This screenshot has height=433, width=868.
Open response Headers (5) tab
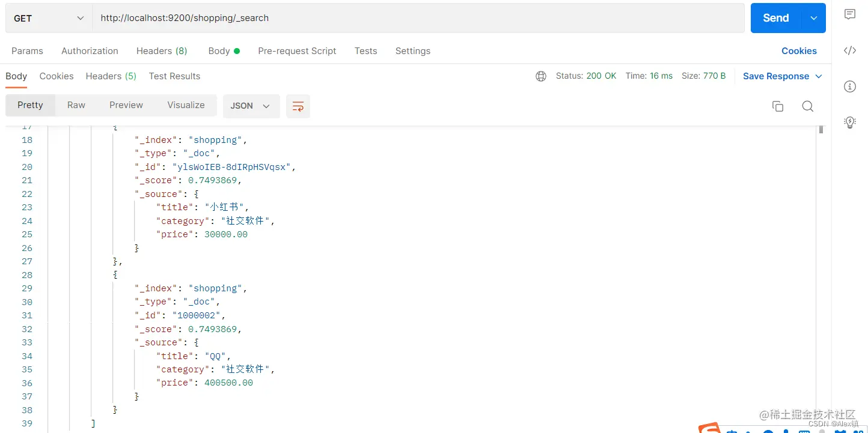point(111,76)
